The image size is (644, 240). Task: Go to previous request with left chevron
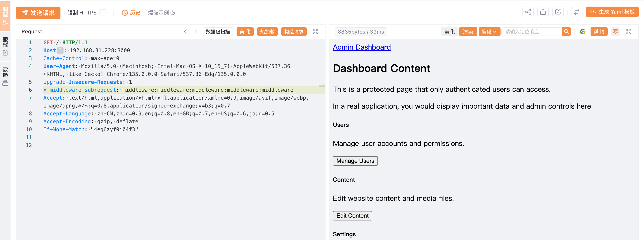point(185,32)
